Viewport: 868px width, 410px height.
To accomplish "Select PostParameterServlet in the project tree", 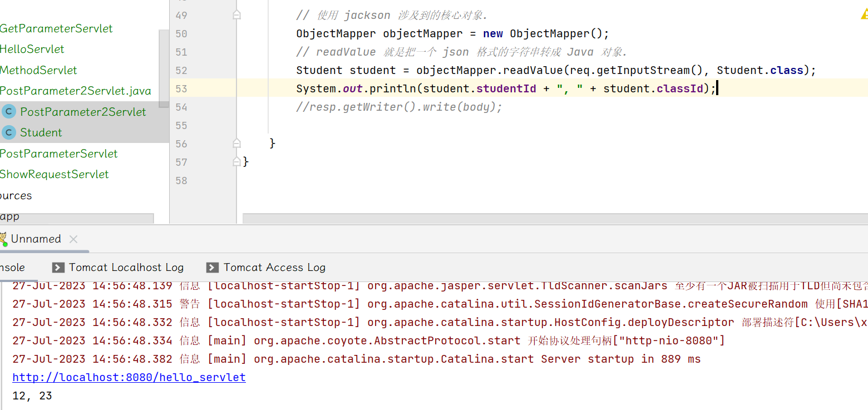I will pos(59,154).
